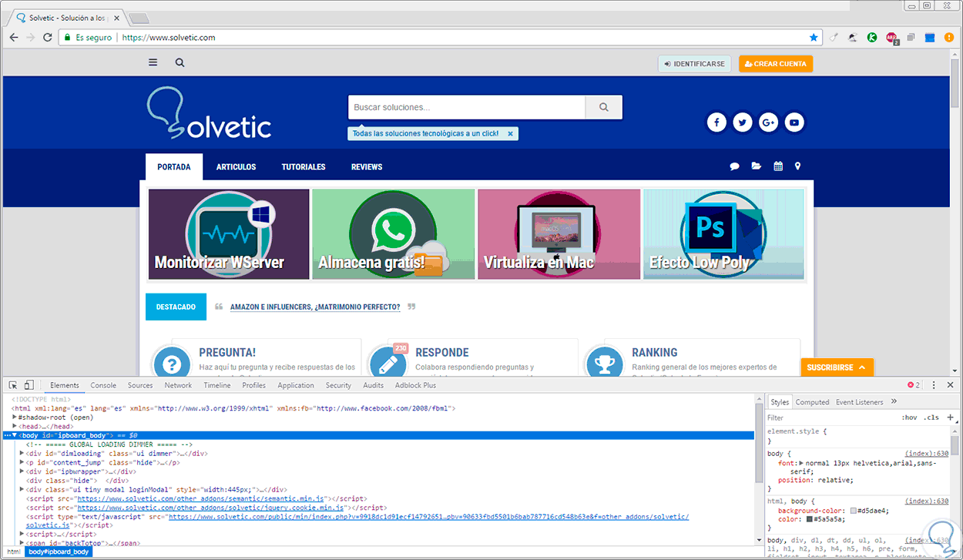Image resolution: width=963 pixels, height=560 pixels.
Task: Expand the div ipbwrapper node
Action: coord(22,471)
